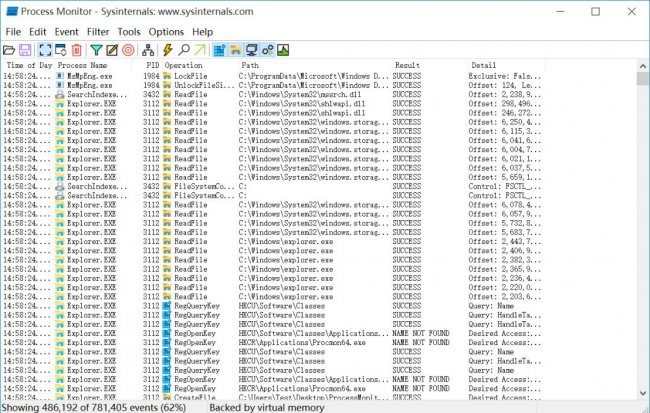
Task: Click the scrollbar up arrow
Action: 643,66
